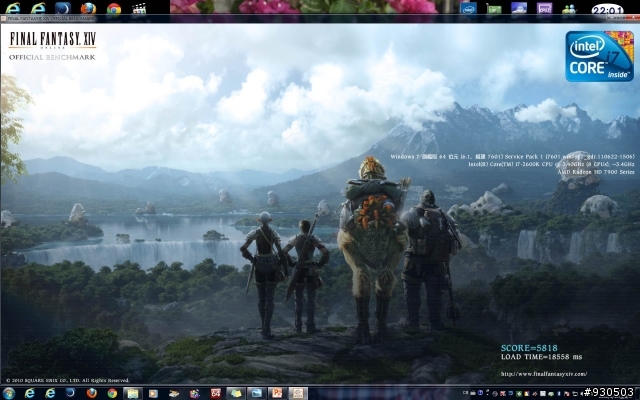Open the second Internet Explorer taskbar icon

coord(50,393)
